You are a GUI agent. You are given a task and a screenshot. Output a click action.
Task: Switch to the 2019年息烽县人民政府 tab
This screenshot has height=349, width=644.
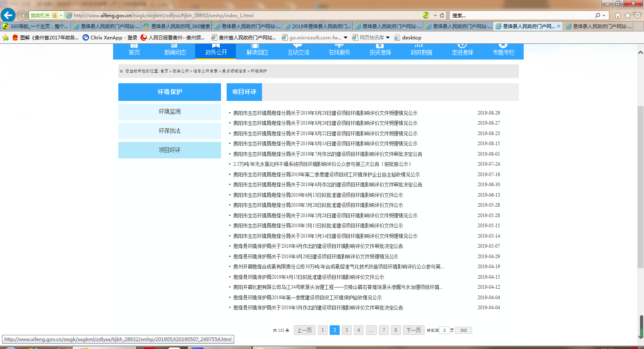[x=317, y=26]
